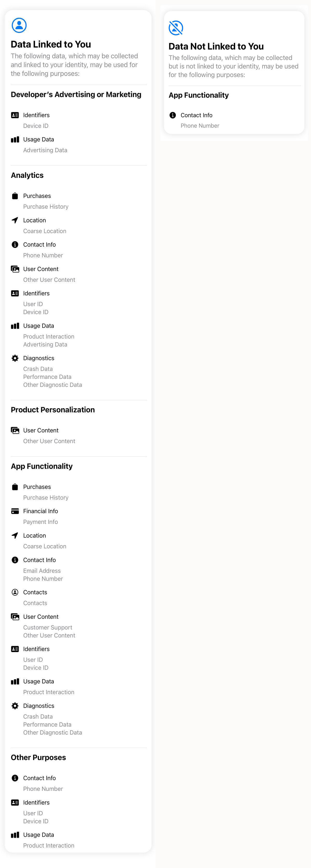Click the Diagnostics gear icon in Analytics section
This screenshot has width=311, height=868.
[15, 358]
